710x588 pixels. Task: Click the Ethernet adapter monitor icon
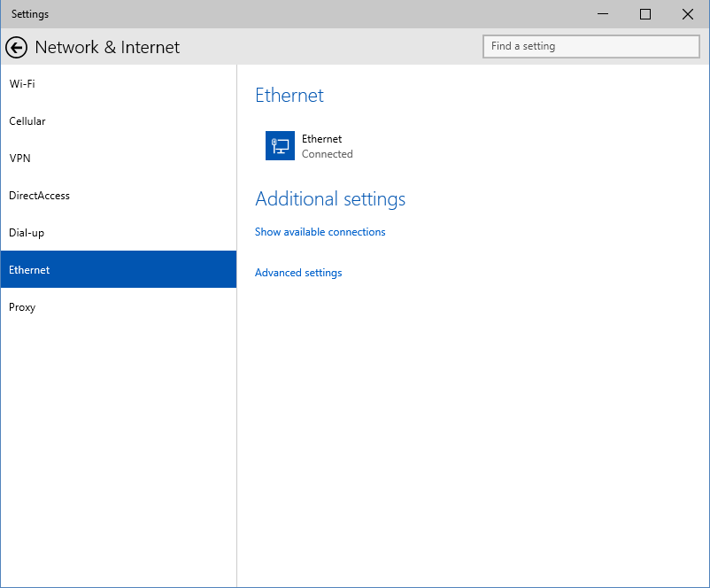280,146
